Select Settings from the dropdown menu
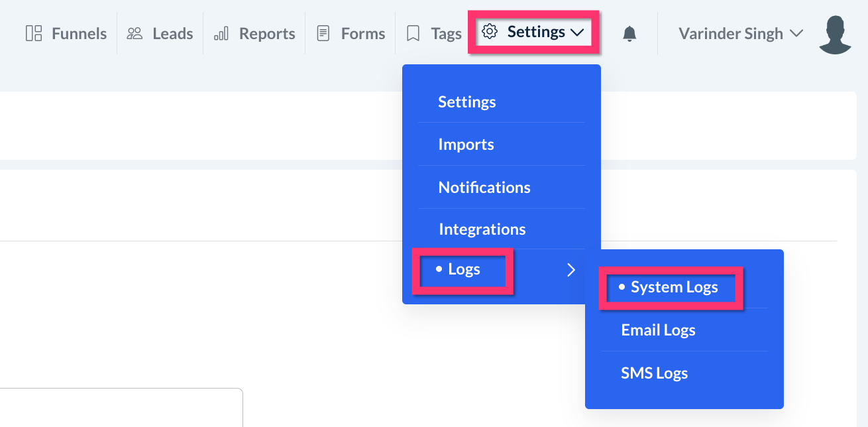The height and width of the screenshot is (427, 868). [467, 102]
